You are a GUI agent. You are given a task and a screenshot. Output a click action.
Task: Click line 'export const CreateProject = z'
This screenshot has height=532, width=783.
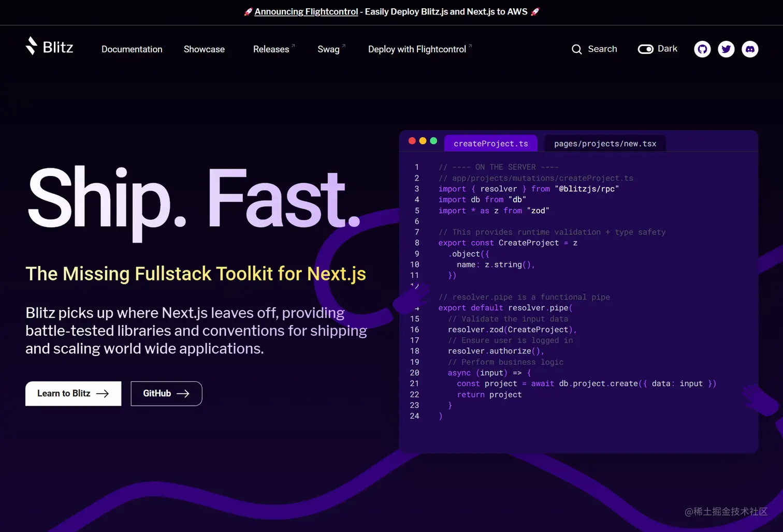pyautogui.click(x=508, y=243)
